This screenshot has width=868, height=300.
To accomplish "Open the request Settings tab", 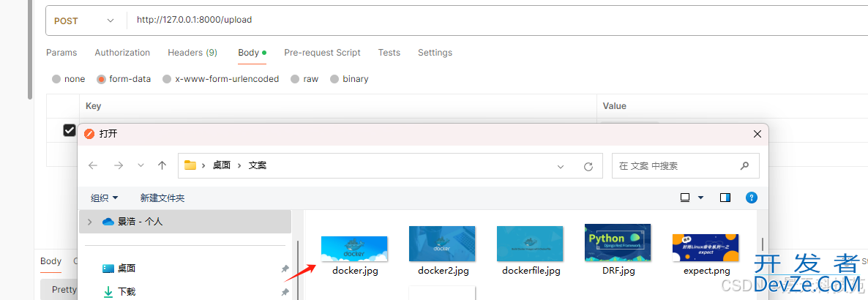I will coord(435,53).
